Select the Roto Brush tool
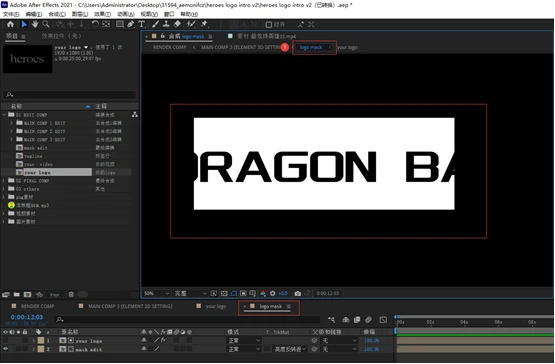 click(191, 24)
